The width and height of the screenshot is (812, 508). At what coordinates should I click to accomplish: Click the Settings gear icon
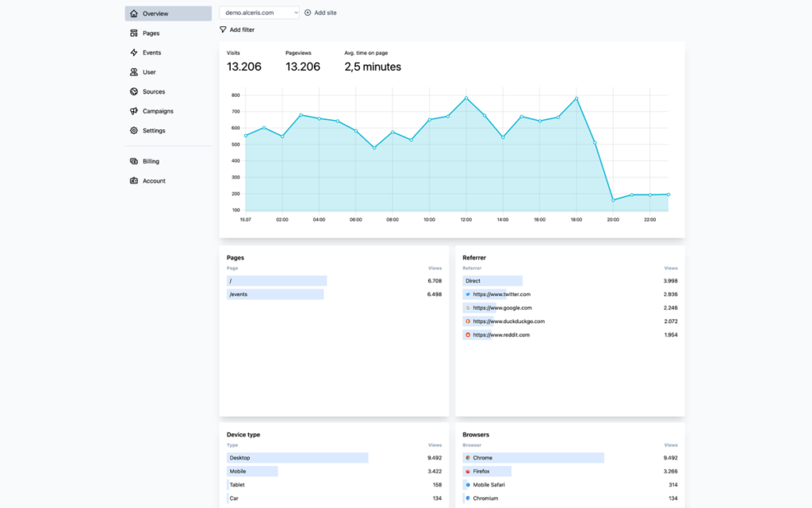click(133, 131)
